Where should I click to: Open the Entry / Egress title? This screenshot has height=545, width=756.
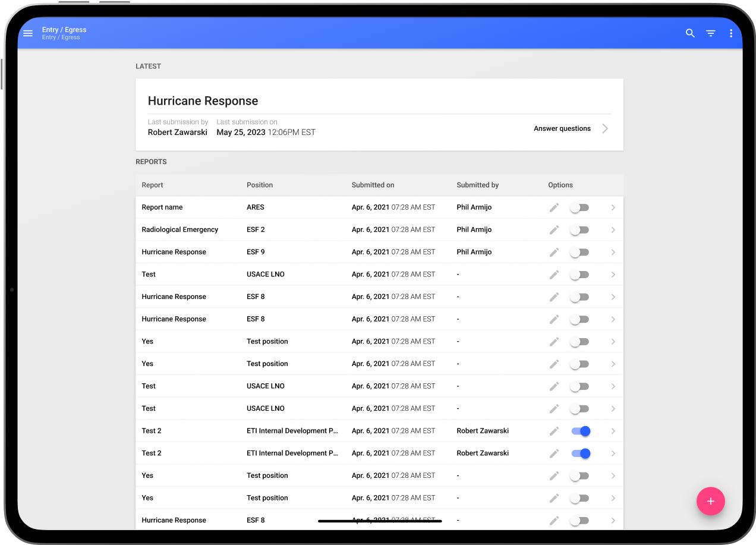coord(64,30)
